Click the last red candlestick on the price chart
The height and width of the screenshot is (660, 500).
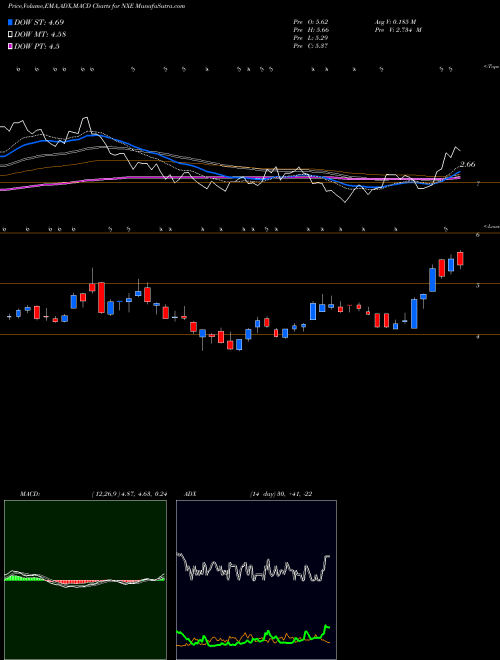point(460,259)
